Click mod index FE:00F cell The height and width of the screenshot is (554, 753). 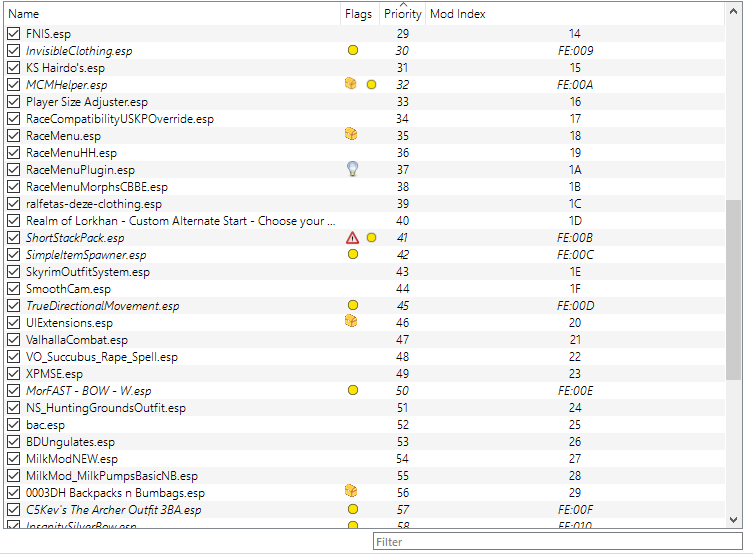pyautogui.click(x=575, y=510)
